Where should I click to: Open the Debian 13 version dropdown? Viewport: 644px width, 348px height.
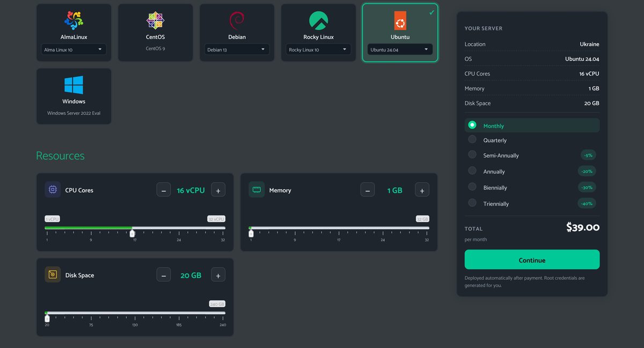(x=237, y=49)
